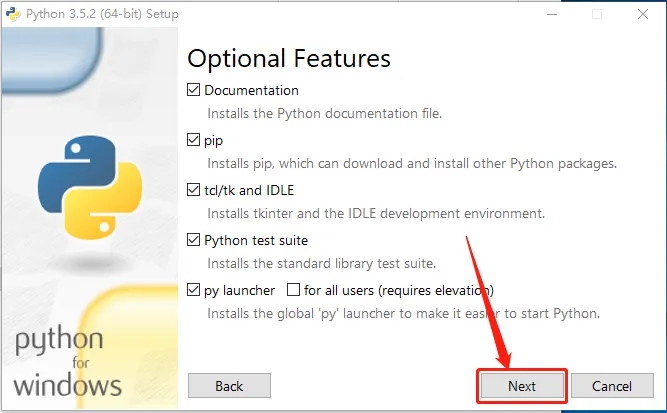Go to the Back button
The height and width of the screenshot is (413, 667).
(229, 386)
